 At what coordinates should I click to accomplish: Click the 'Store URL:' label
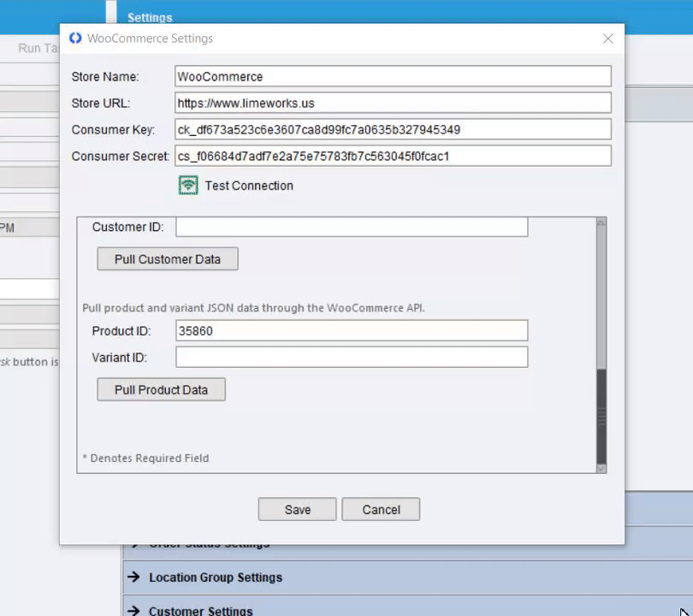click(x=101, y=104)
